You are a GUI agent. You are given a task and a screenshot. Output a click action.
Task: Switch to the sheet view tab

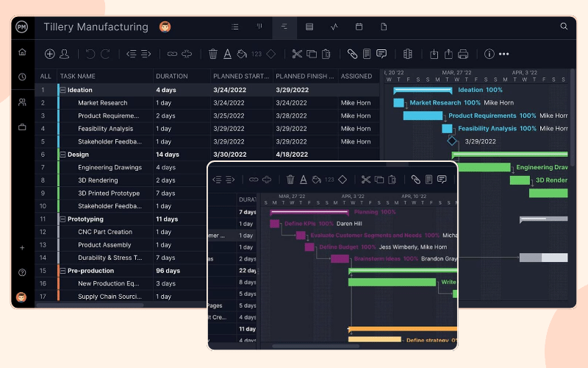(x=309, y=27)
